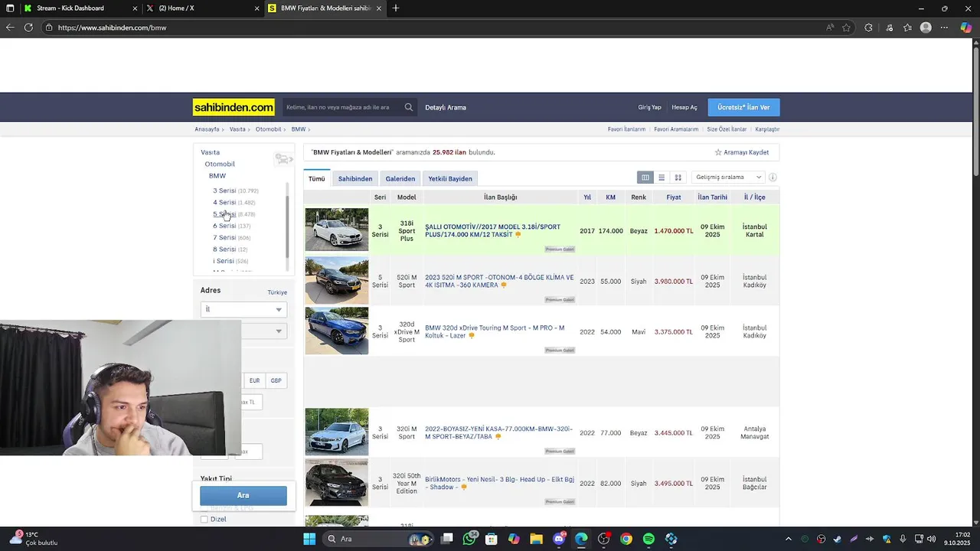Select the Tümü listings tab
This screenshot has height=551, width=980.
(316, 178)
